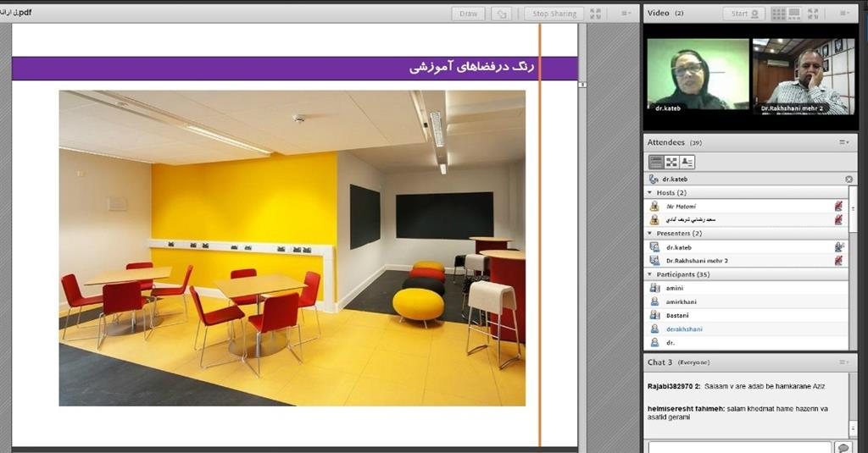Dismiss the dr.kateb active speaker bar
The width and height of the screenshot is (868, 453).
point(849,180)
